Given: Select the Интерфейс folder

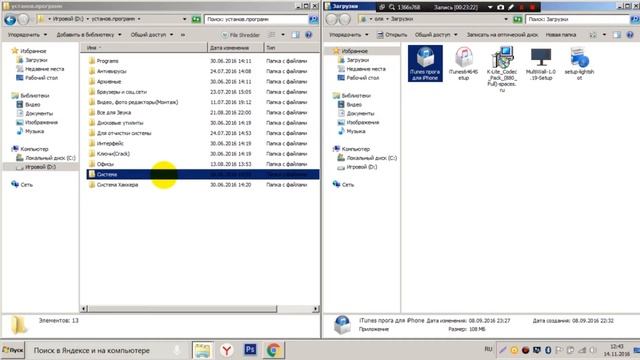Looking at the screenshot, I should tap(110, 144).
